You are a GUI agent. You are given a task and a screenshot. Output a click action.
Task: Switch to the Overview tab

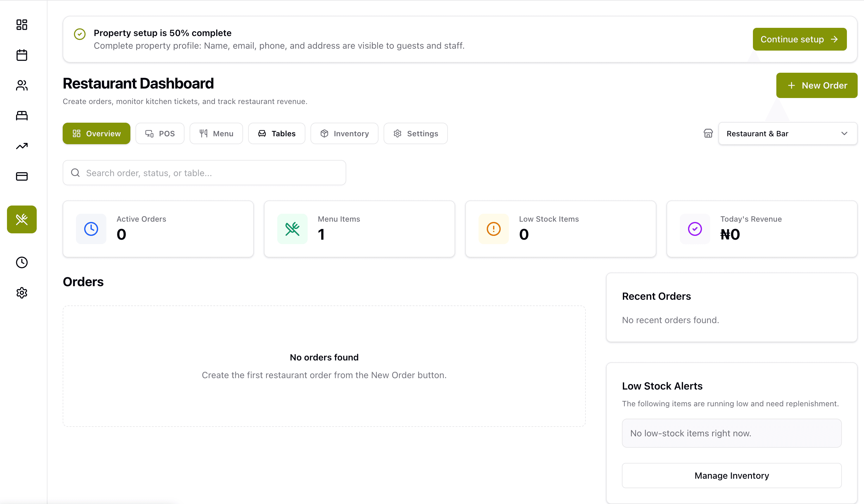pos(96,133)
